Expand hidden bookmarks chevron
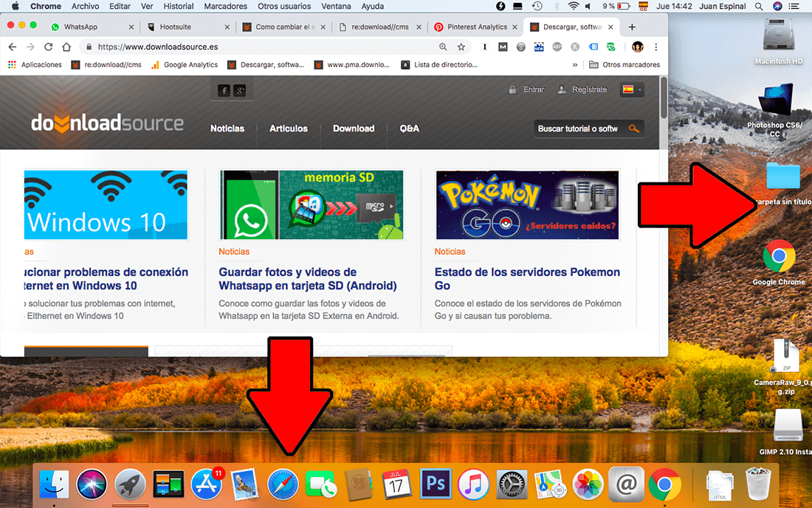 pyautogui.click(x=575, y=65)
